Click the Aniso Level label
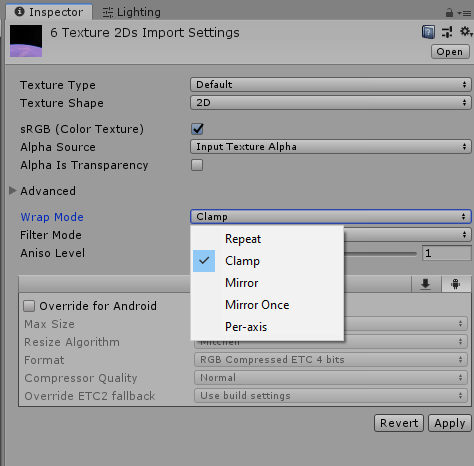Screen dimensions: 474x466 pos(53,253)
